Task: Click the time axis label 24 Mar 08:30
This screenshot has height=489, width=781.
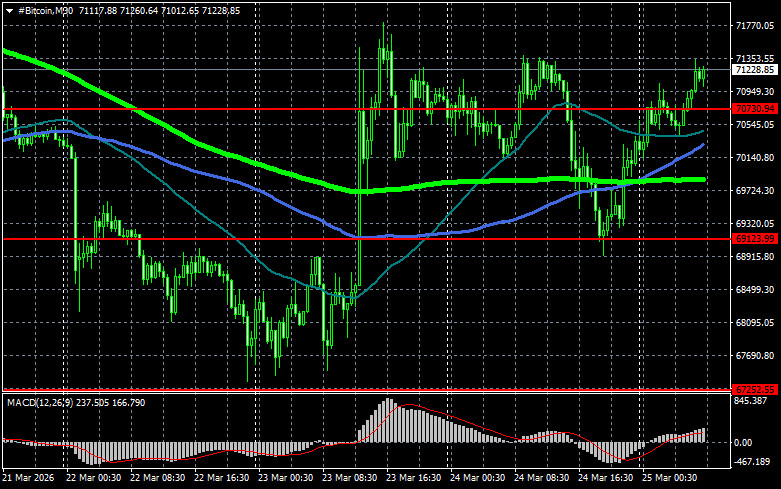Action: click(x=541, y=478)
